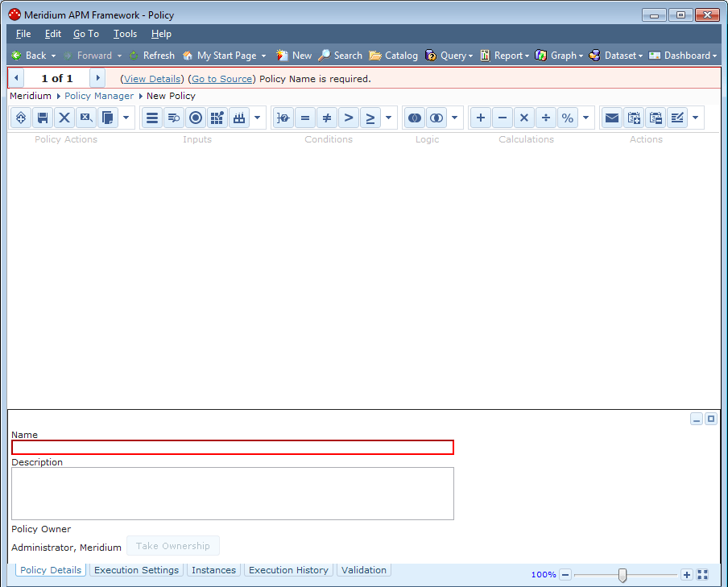Image resolution: width=728 pixels, height=587 pixels.
Task: Add the calendar-plus action node
Action: point(634,118)
